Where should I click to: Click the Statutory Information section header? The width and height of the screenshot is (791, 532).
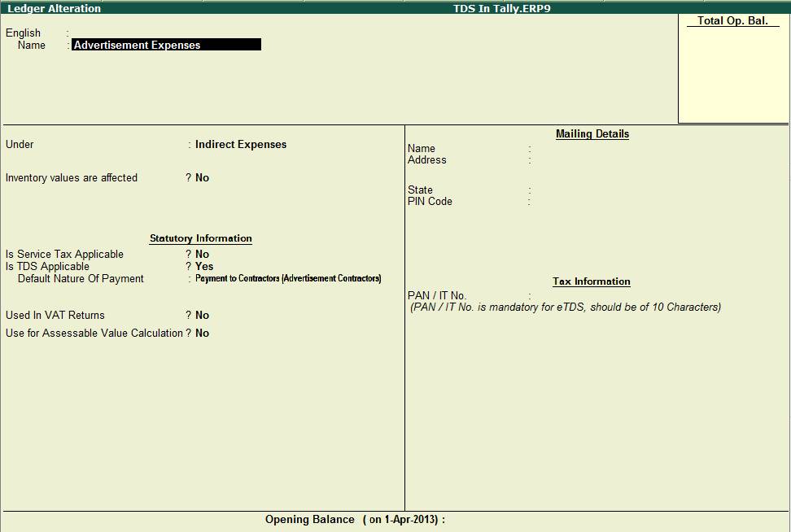click(200, 238)
